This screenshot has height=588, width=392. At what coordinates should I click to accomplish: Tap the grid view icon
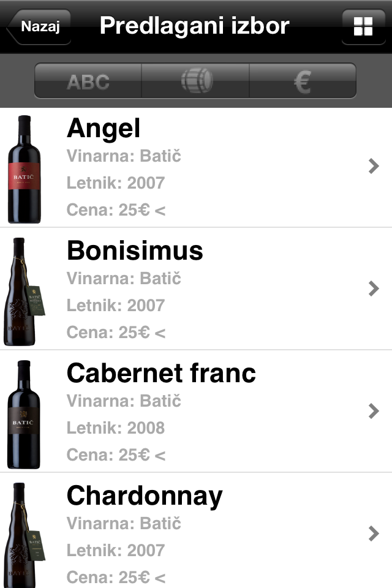(x=363, y=27)
